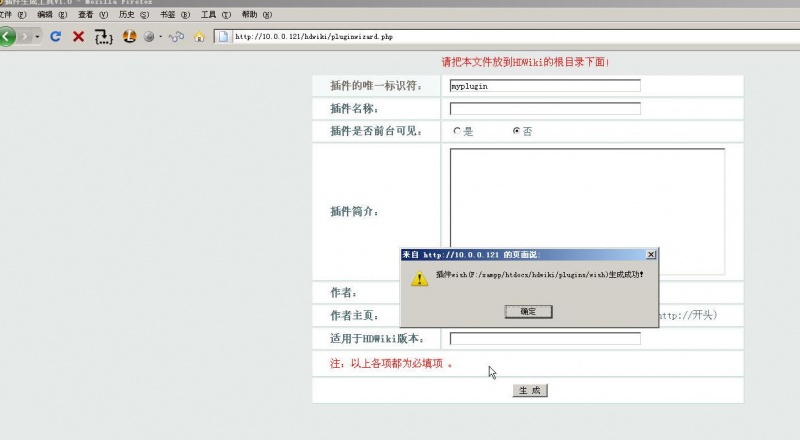Click the 适用于HDWiki版本 label

tap(377, 338)
